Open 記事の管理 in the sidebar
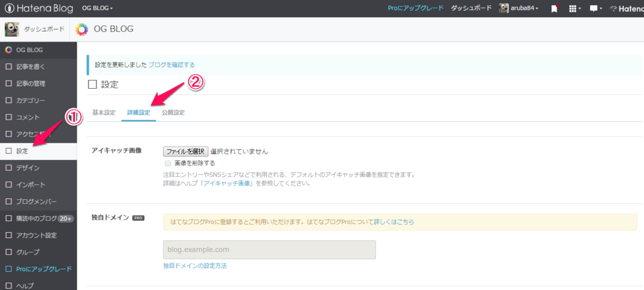644x290 pixels. point(38,84)
